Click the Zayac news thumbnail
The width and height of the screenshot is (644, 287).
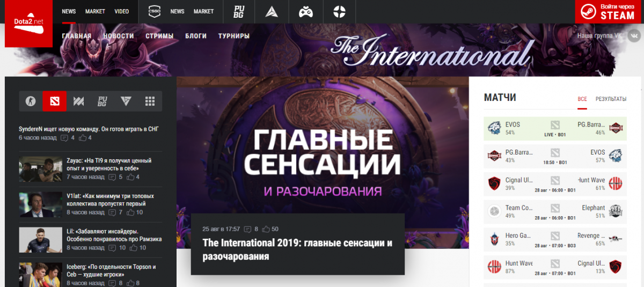(x=41, y=169)
